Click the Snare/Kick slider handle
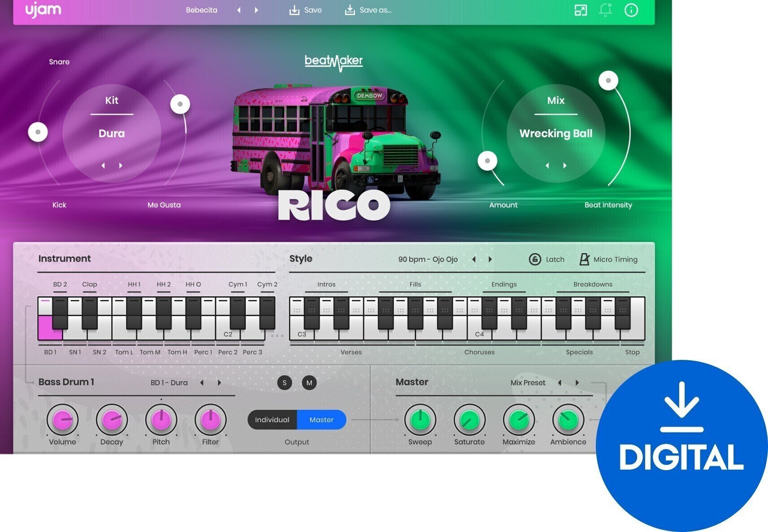 point(38,132)
